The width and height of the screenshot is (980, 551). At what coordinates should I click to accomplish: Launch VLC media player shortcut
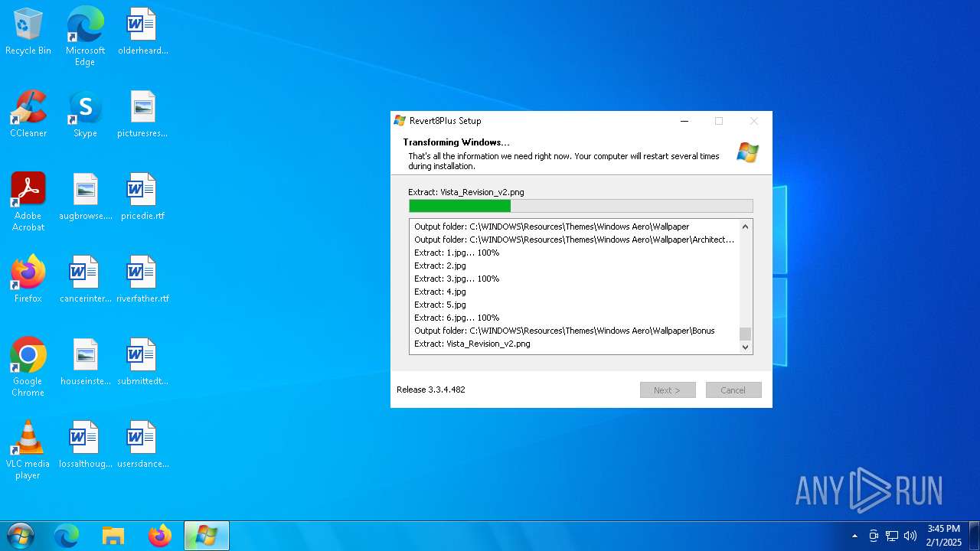pos(28,450)
